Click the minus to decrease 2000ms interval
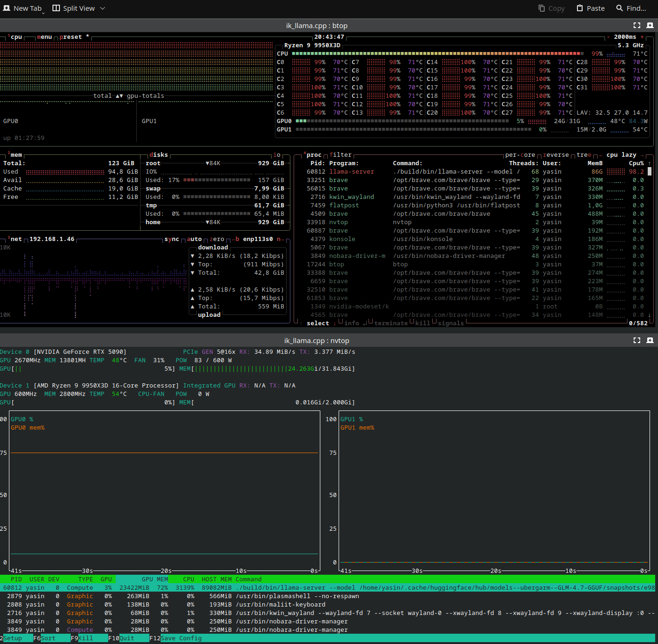Screen dimensions: 658x644 pyautogui.click(x=608, y=37)
